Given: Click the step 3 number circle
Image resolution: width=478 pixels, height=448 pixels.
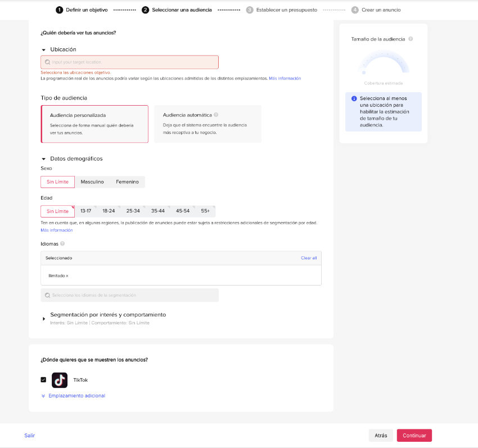Looking at the screenshot, I should (x=250, y=10).
